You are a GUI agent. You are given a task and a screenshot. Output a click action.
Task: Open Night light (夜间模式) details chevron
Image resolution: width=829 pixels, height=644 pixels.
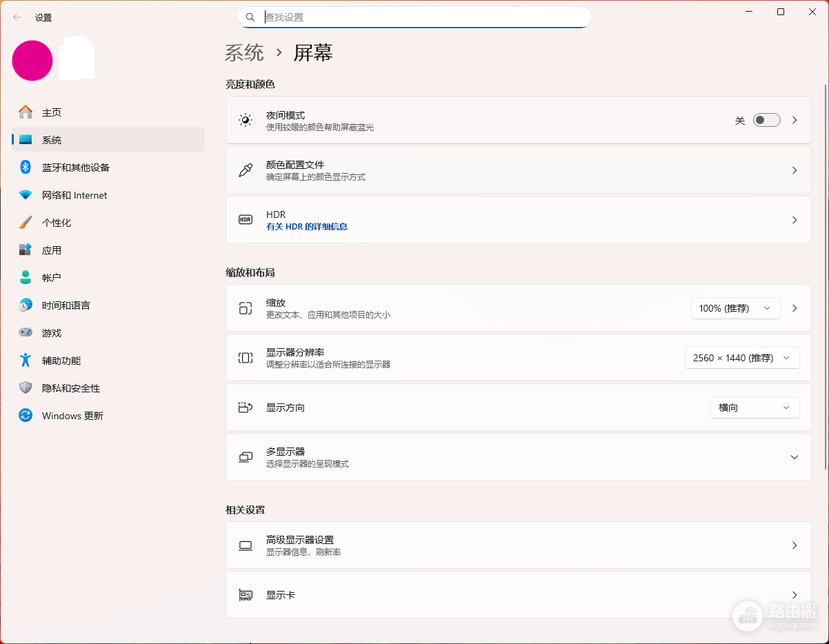(795, 120)
